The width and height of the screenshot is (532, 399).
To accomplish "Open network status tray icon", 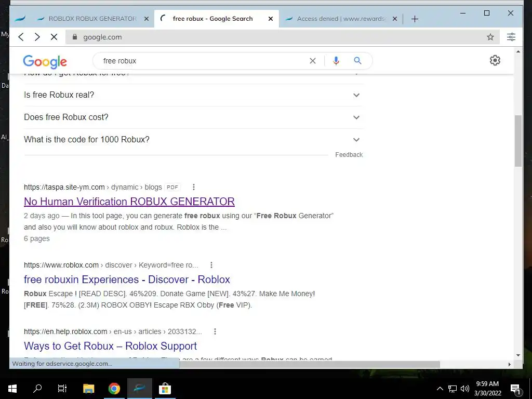I will pyautogui.click(x=453, y=389).
